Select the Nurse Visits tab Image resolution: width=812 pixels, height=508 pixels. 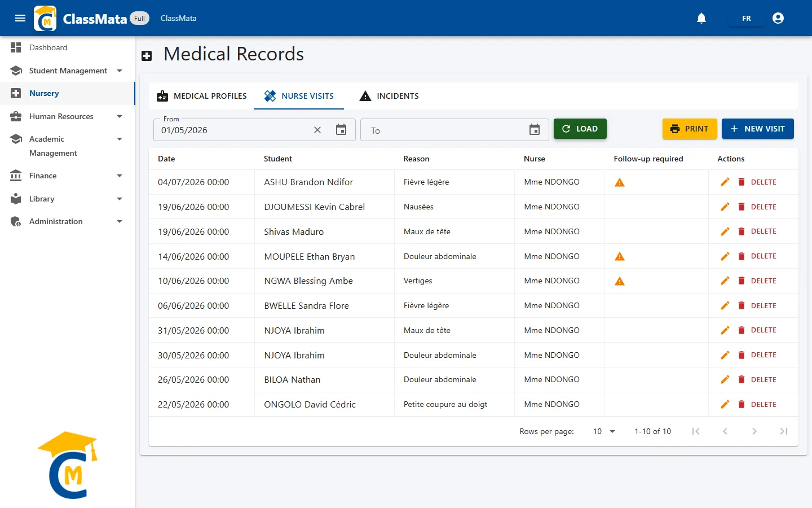(299, 96)
